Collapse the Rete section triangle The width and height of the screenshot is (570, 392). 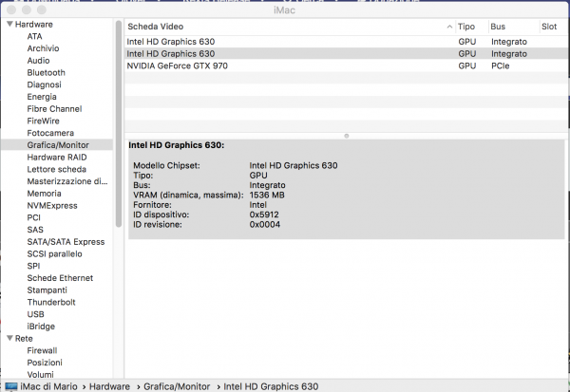(9, 338)
